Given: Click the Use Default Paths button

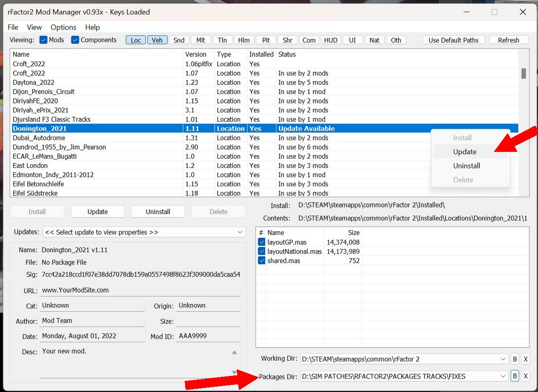Looking at the screenshot, I should pyautogui.click(x=453, y=40).
